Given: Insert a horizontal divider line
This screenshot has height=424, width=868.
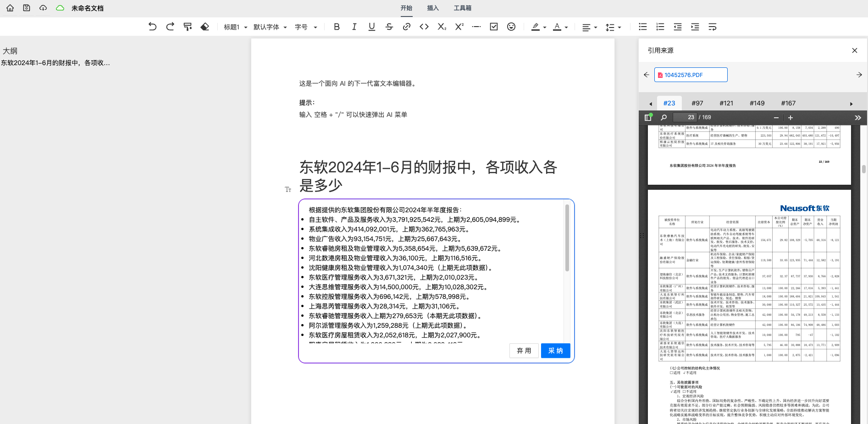Looking at the screenshot, I should (x=476, y=27).
